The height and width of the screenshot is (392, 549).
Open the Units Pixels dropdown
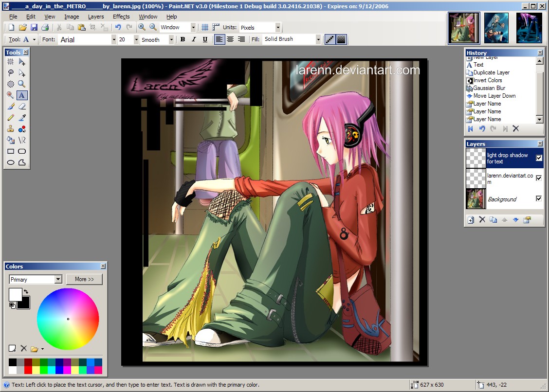click(x=278, y=27)
